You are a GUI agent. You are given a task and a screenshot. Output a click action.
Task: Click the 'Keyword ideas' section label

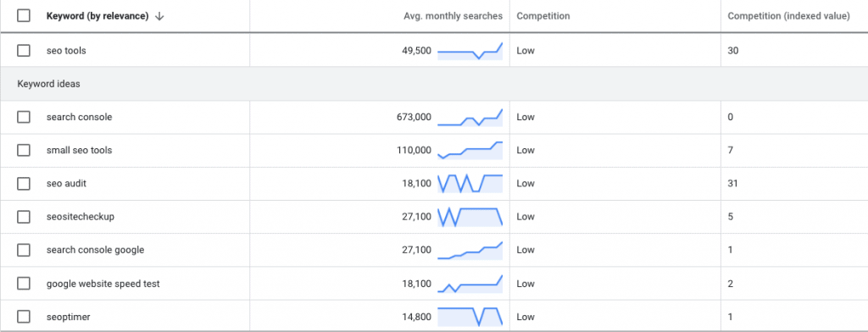(48, 84)
